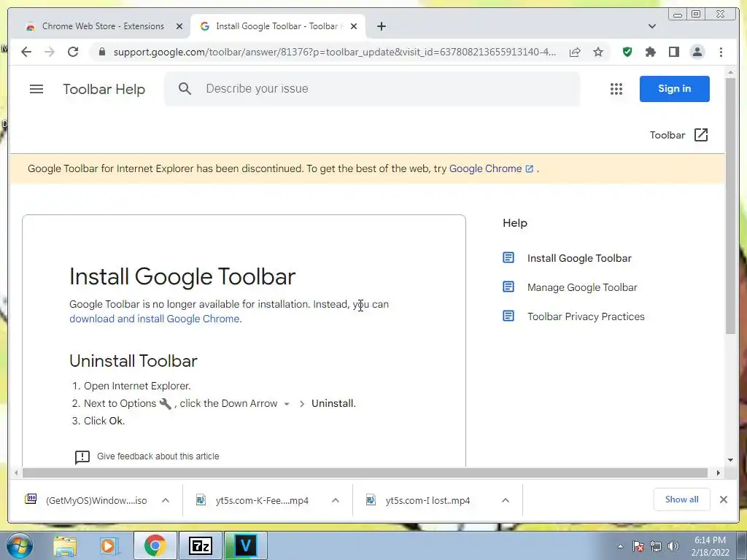This screenshot has width=747, height=560.
Task: Expand options for the GetMyOS Windows iso download
Action: coord(166,500)
